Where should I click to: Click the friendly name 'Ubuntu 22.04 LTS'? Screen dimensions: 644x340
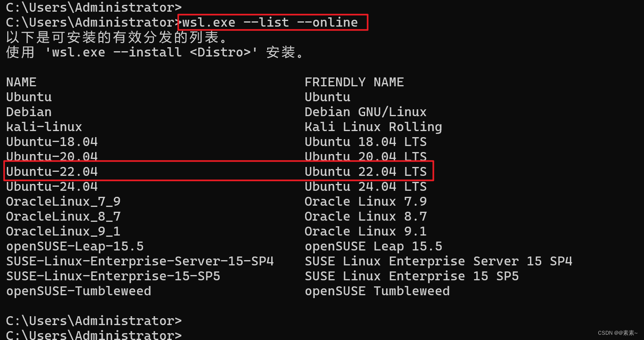pos(366,171)
